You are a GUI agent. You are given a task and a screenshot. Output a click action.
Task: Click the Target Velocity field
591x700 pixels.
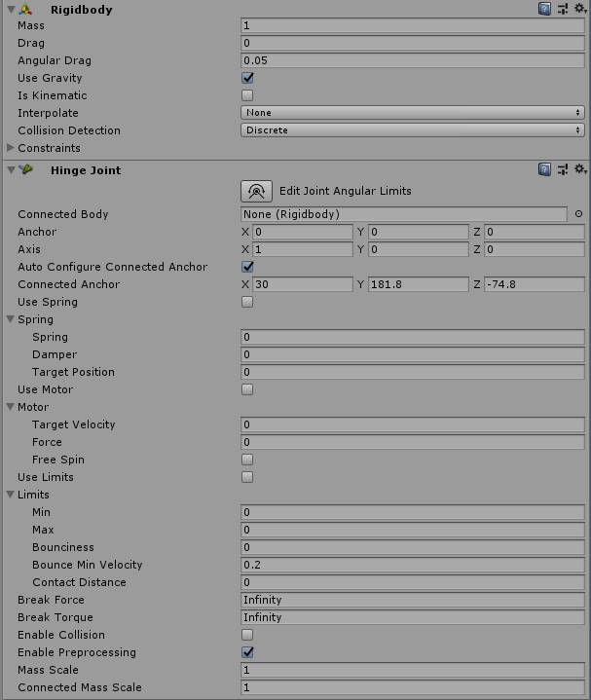click(413, 424)
